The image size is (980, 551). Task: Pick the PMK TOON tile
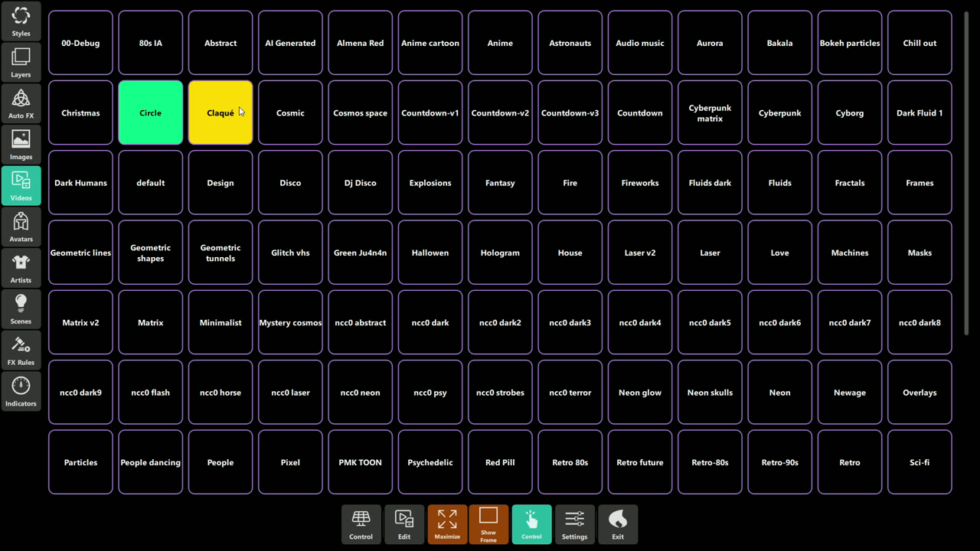[360, 462]
